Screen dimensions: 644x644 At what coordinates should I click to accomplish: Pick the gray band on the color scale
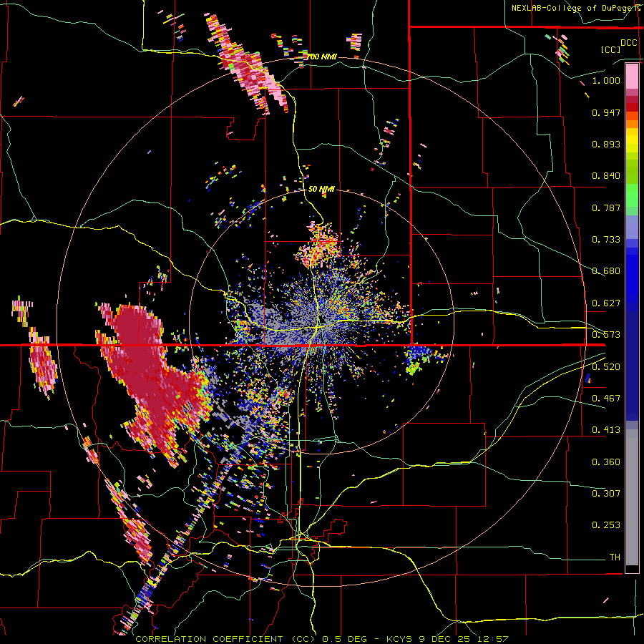[x=632, y=497]
